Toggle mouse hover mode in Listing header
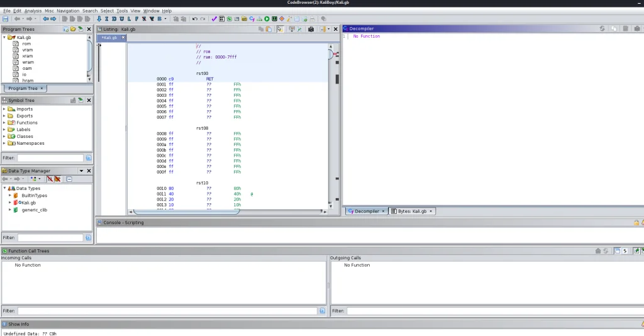The width and height of the screenshot is (644, 336). 280,30
